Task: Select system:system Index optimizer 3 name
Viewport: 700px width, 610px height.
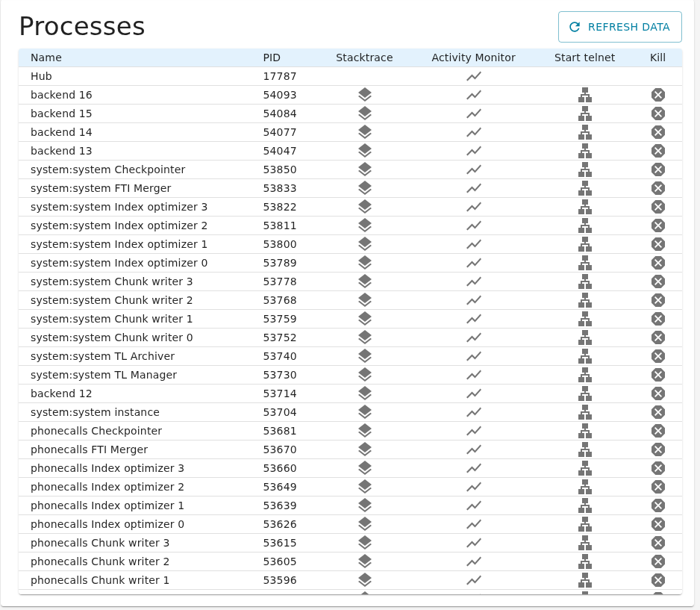Action: pyautogui.click(x=119, y=208)
